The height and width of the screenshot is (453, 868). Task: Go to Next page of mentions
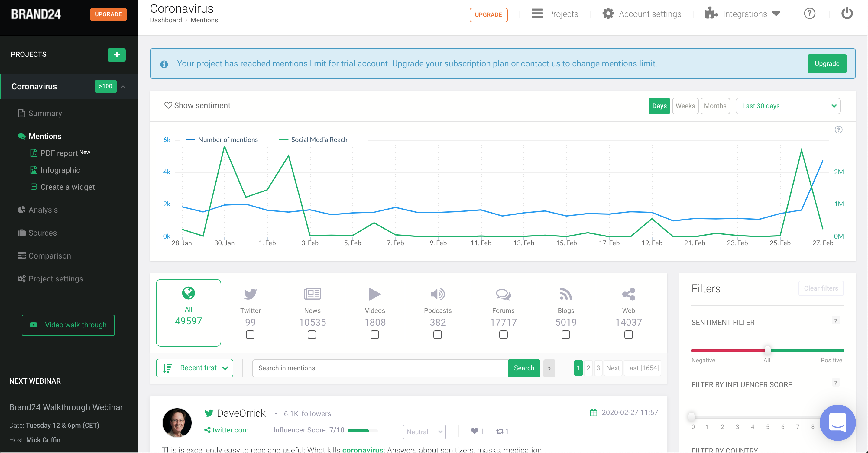[613, 368]
